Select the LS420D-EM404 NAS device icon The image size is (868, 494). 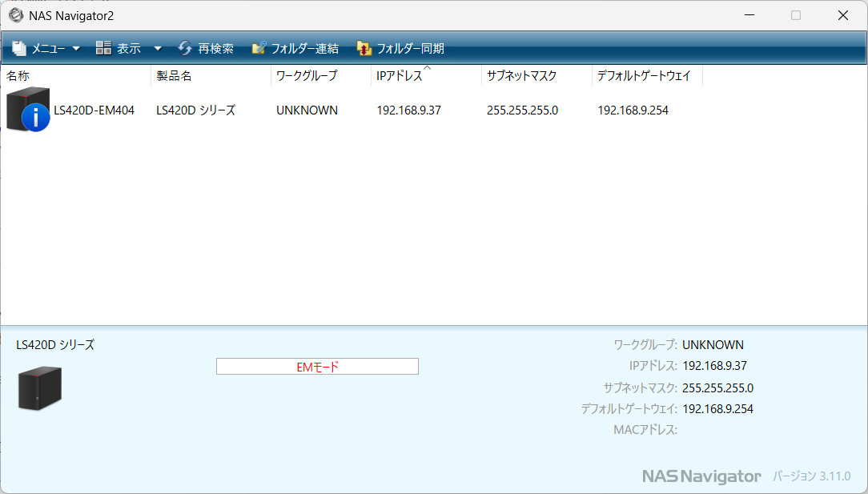coord(28,109)
